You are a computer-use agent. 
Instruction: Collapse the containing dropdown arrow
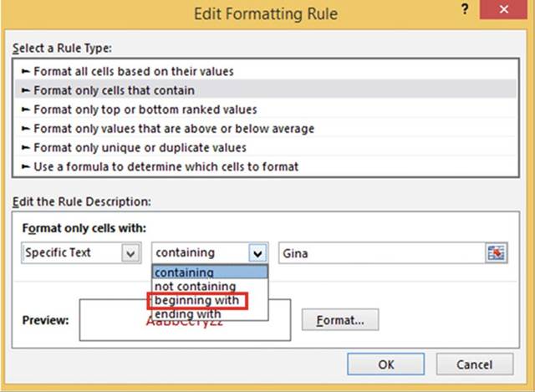point(258,252)
